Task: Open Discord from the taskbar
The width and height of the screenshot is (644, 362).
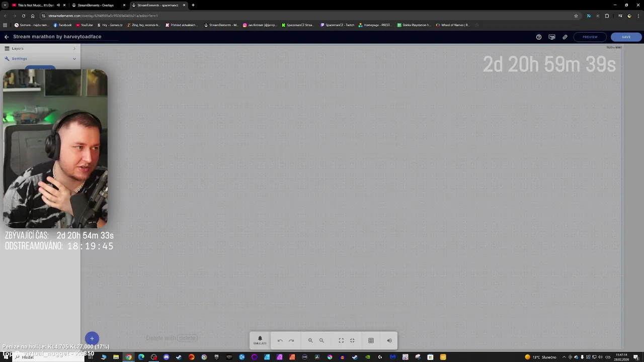Action: coord(167,357)
